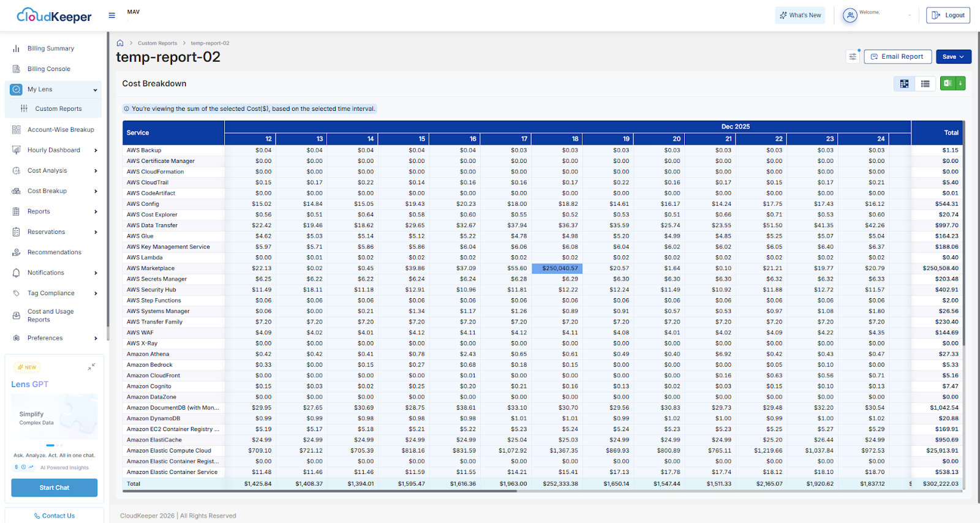The image size is (980, 523).
Task: Click the Start Chat button
Action: pyautogui.click(x=54, y=487)
